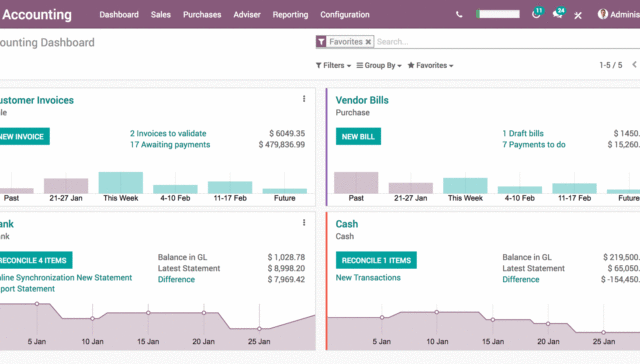Click the administrator avatar icon
The height and width of the screenshot is (364, 640).
pyautogui.click(x=602, y=14)
